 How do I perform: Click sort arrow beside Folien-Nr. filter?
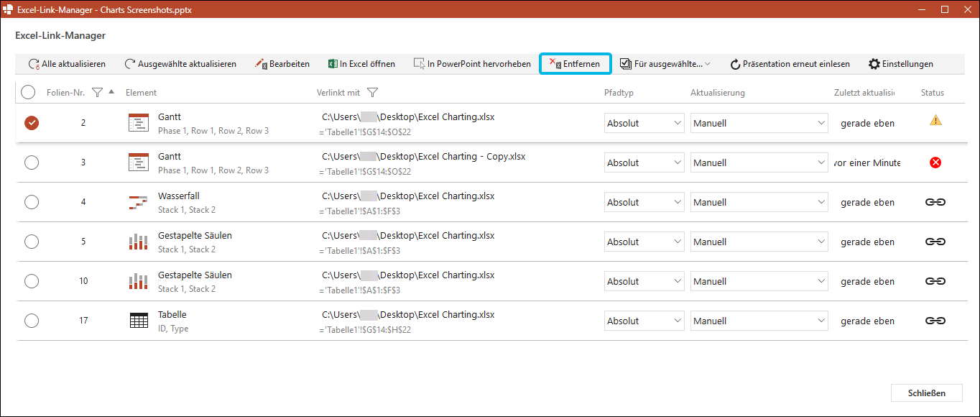tap(111, 91)
